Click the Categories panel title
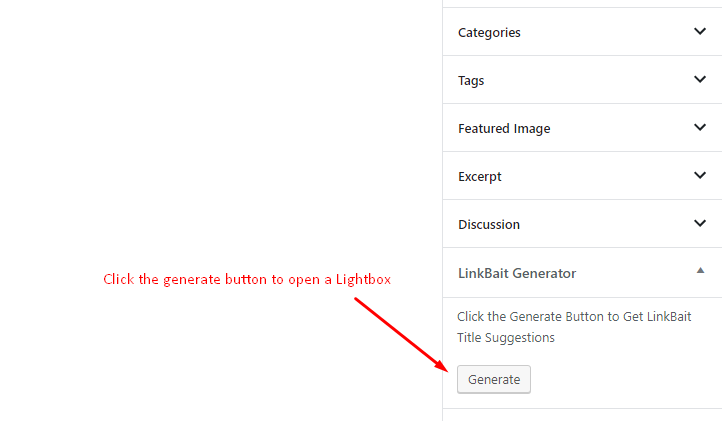 point(489,33)
